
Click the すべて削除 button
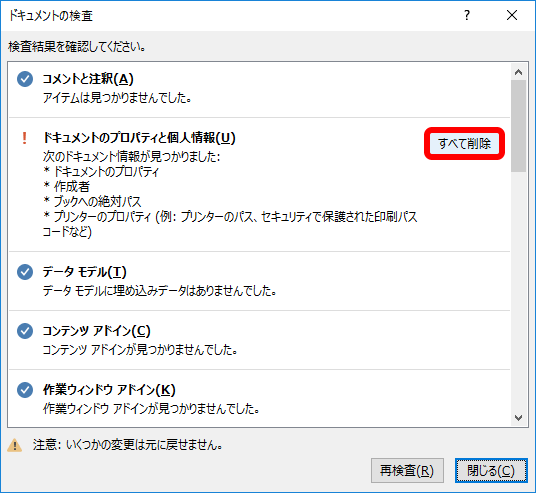(x=464, y=144)
